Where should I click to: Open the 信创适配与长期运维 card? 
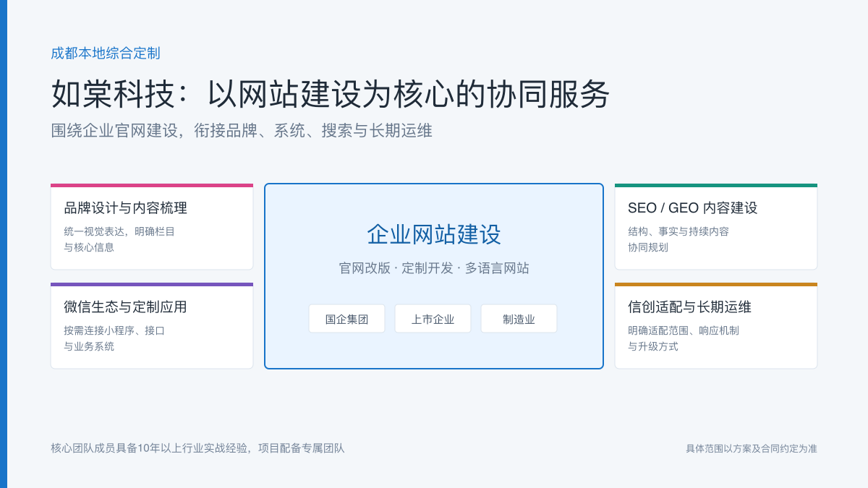click(716, 326)
